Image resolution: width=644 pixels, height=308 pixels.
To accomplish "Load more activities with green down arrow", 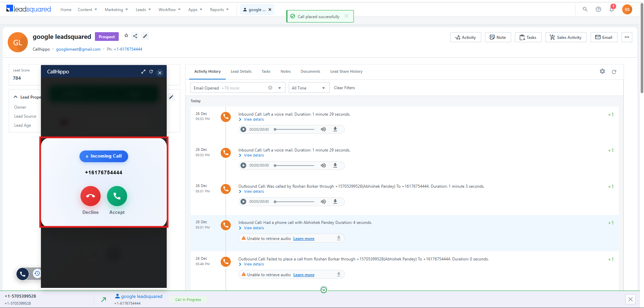I will [x=324, y=290].
